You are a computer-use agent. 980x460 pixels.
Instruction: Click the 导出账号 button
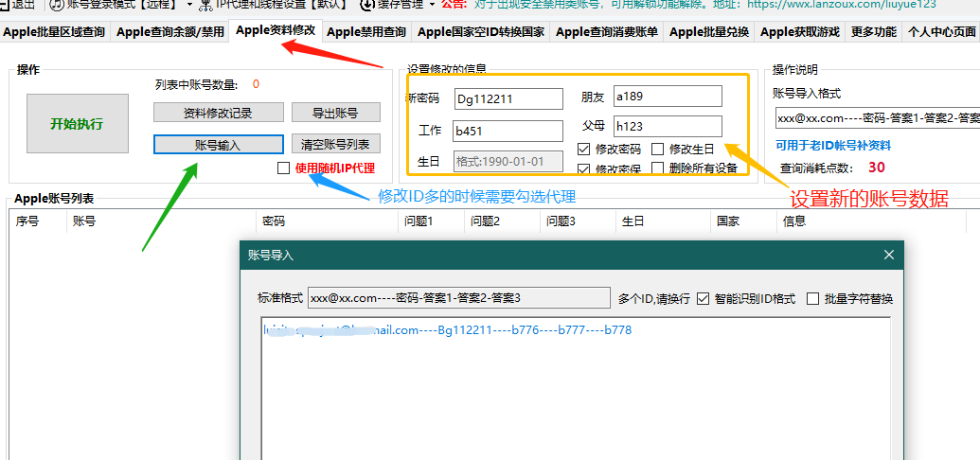(x=335, y=114)
